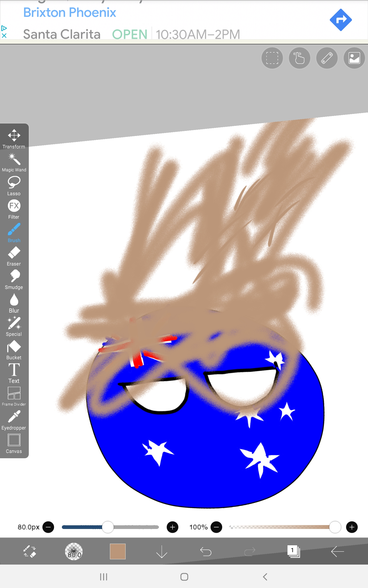Viewport: 368px width, 588px height.
Task: Choose the Lasso tool
Action: point(14,186)
